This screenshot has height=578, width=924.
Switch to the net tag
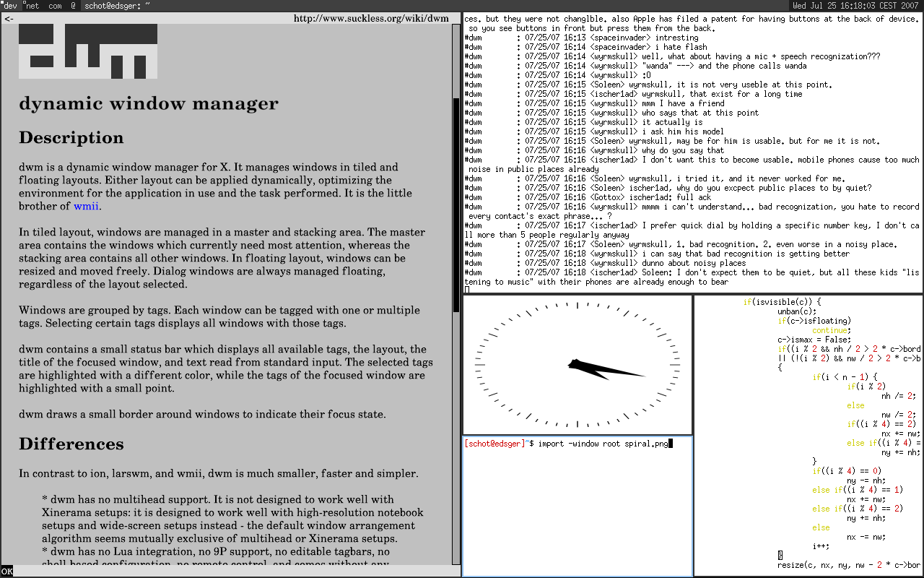(32, 5)
